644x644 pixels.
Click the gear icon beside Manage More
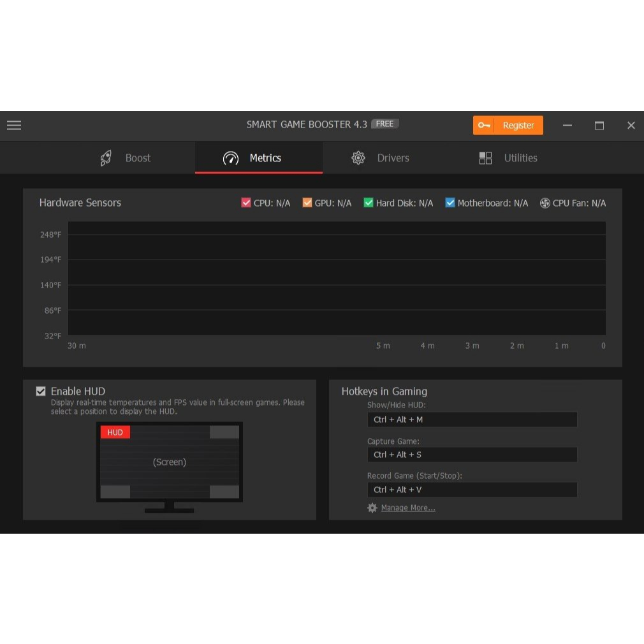[372, 508]
